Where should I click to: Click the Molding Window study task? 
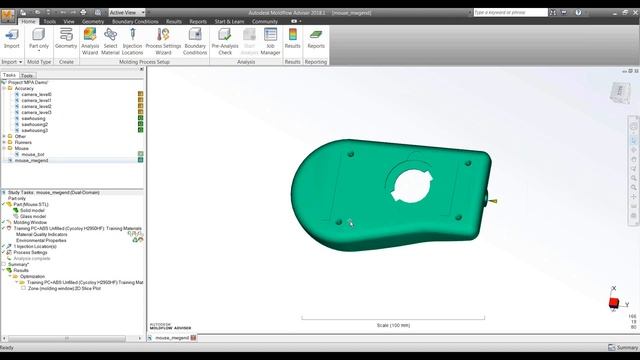click(30, 222)
